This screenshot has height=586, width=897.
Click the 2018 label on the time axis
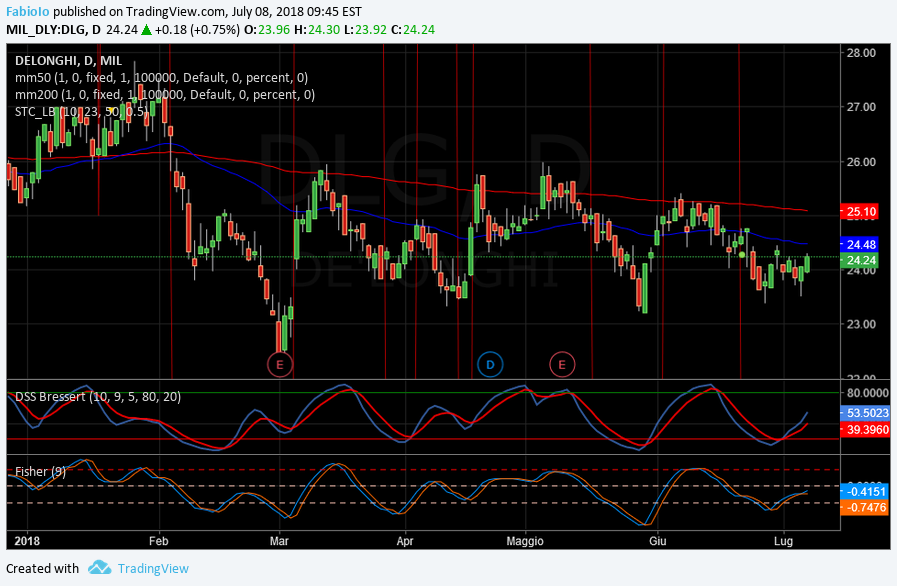[27, 541]
